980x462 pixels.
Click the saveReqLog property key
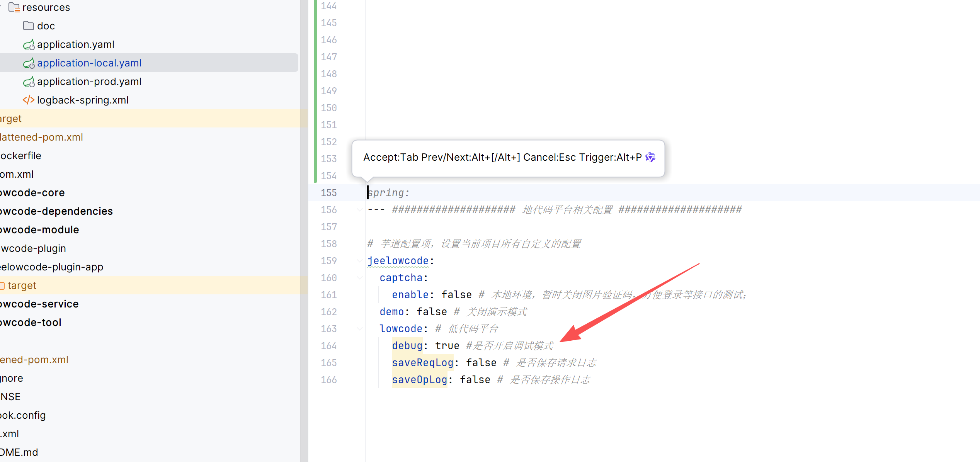click(422, 363)
